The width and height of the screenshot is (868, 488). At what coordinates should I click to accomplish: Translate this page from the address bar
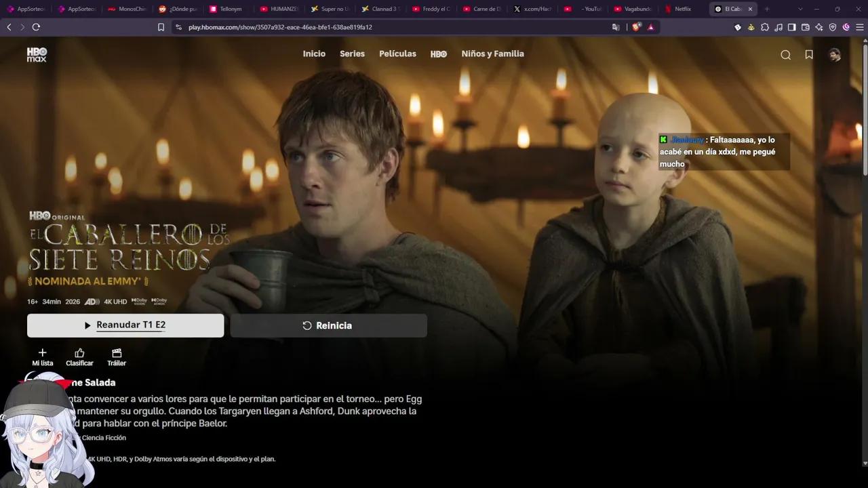pos(616,27)
